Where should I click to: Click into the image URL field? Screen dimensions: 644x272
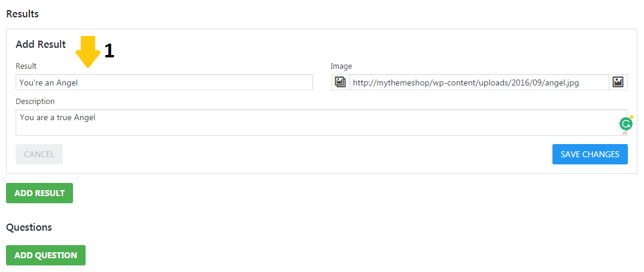pyautogui.click(x=479, y=82)
